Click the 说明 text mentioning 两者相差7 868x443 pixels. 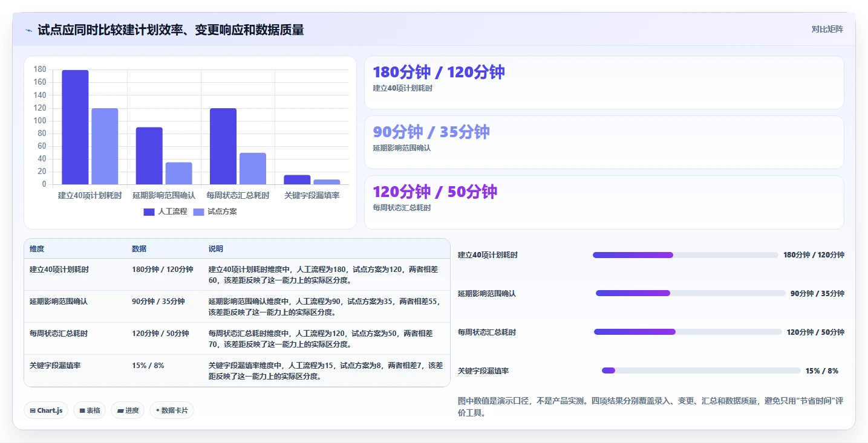pyautogui.click(x=326, y=370)
